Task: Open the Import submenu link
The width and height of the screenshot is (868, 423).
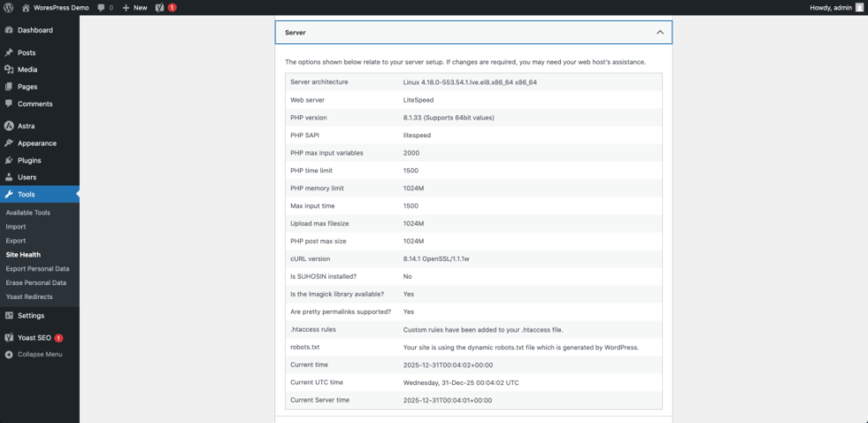Action: 16,226
